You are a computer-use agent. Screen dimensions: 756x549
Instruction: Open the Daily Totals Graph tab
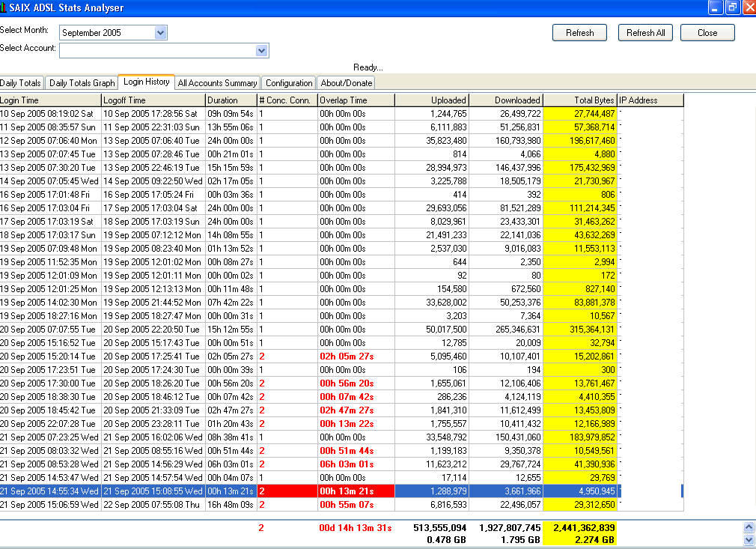point(82,83)
